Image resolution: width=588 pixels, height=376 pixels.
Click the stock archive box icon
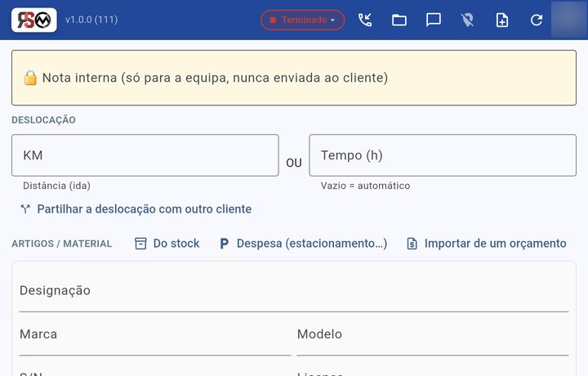click(140, 244)
